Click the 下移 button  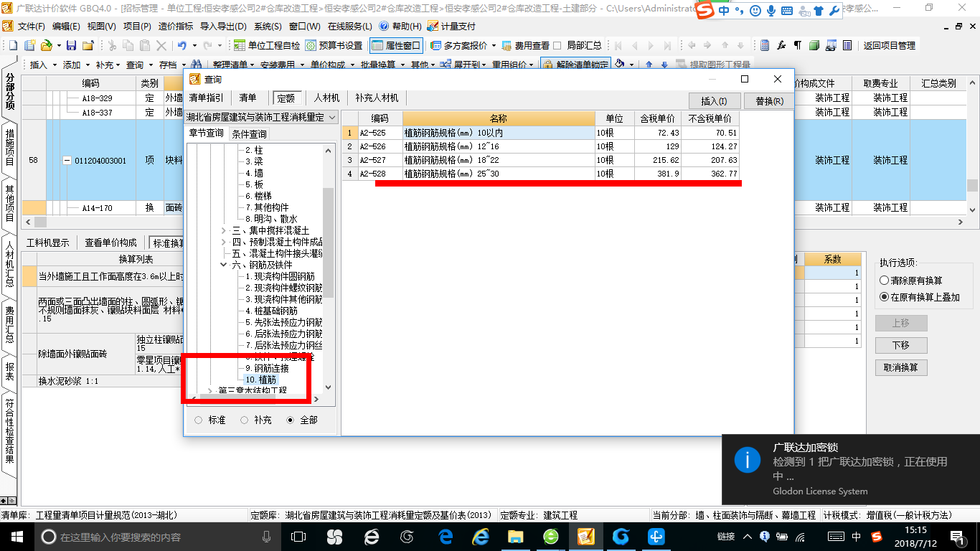[x=901, y=345]
